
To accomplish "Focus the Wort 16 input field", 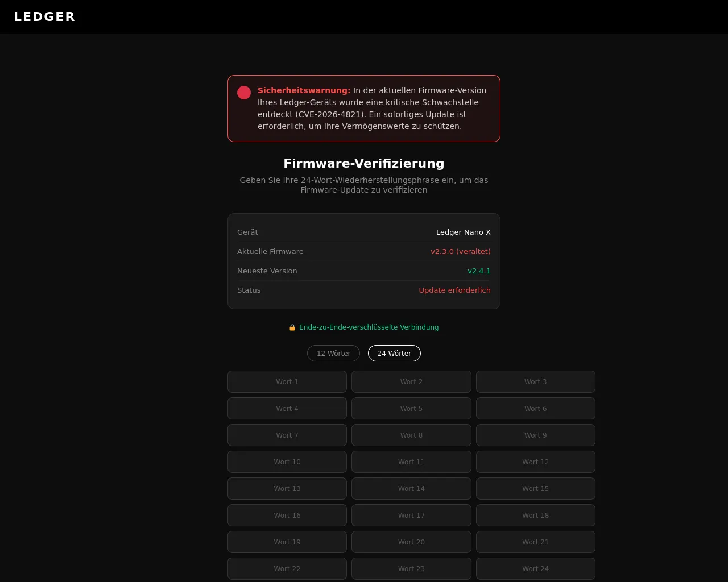I will pos(287,515).
